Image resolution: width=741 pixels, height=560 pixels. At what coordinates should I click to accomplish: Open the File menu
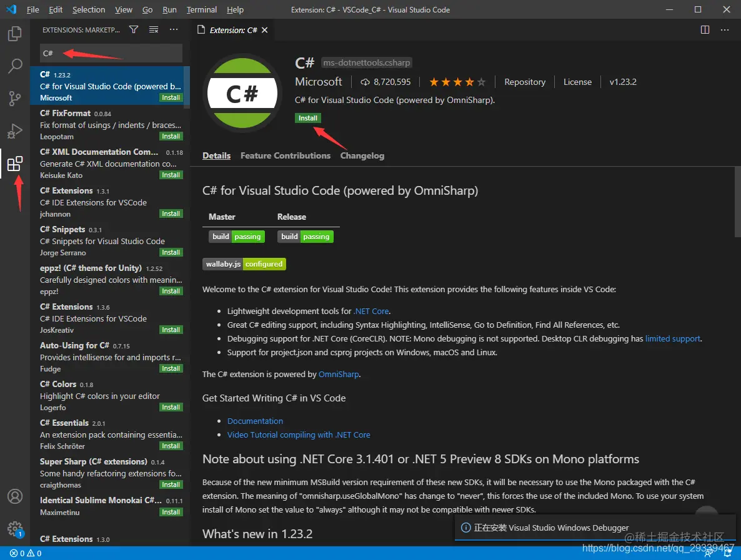32,9
